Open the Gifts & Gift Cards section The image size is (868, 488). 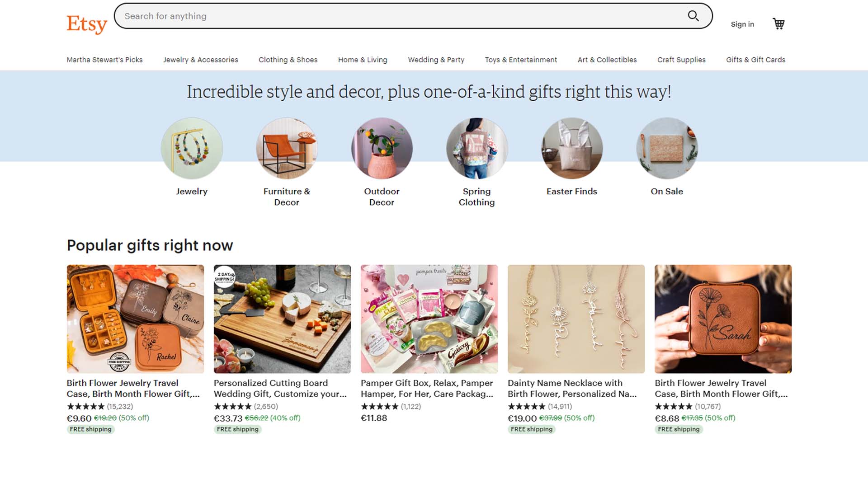coord(756,59)
